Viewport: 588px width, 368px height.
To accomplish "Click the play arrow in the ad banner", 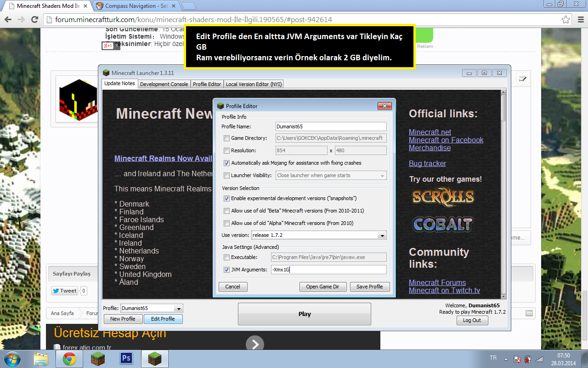I will [x=255, y=344].
